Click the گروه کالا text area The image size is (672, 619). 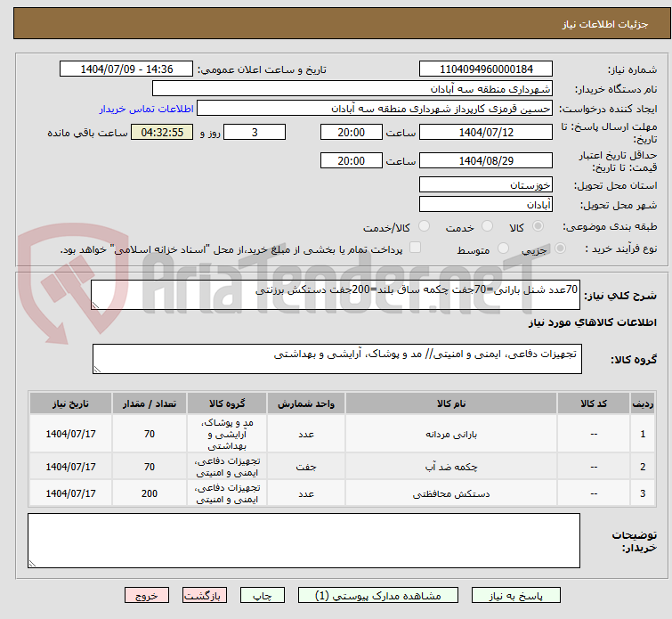336,360
